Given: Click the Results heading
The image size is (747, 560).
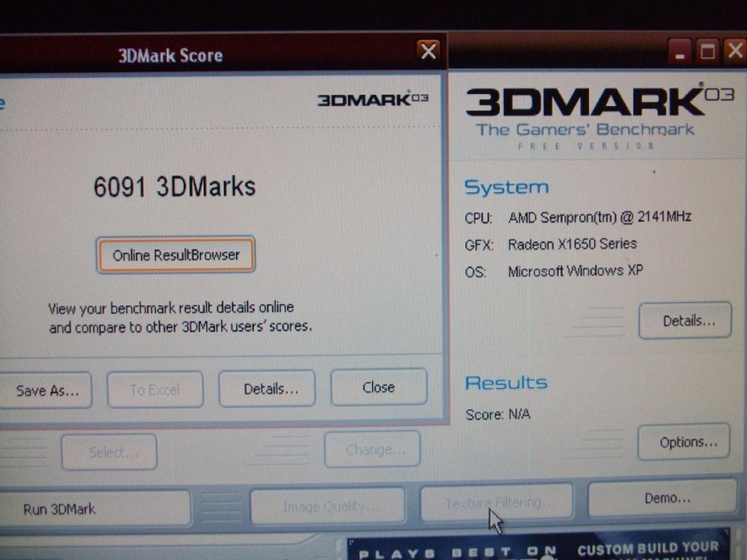Looking at the screenshot, I should tap(506, 383).
